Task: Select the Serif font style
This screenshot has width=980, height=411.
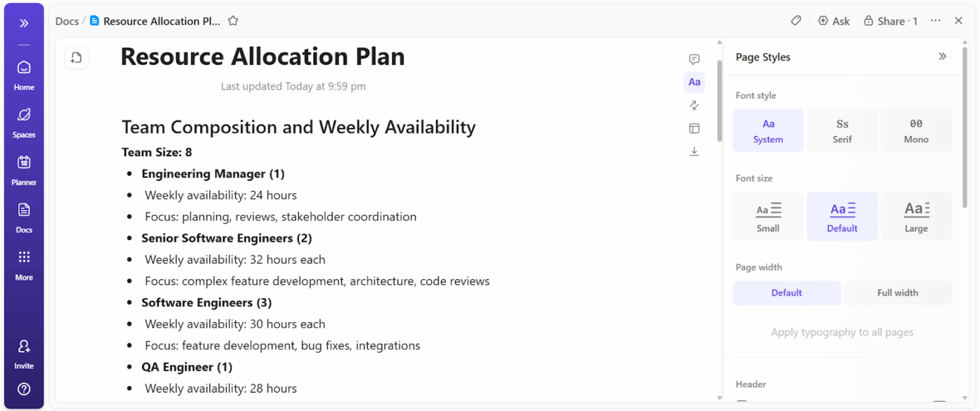Action: 842,130
